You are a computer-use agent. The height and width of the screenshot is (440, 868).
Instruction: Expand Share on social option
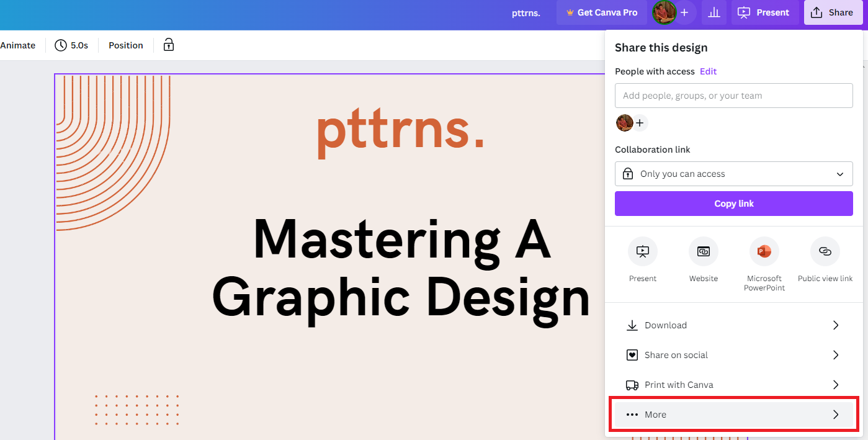(x=733, y=355)
